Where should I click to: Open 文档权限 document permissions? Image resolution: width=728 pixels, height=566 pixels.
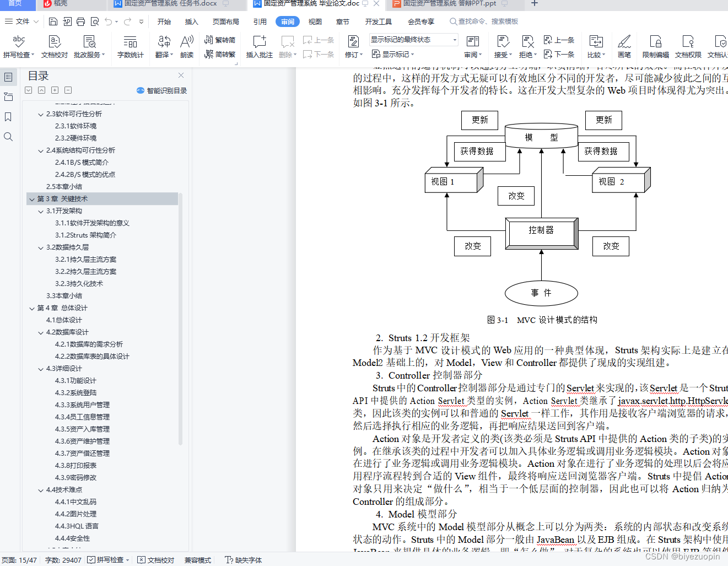(688, 46)
